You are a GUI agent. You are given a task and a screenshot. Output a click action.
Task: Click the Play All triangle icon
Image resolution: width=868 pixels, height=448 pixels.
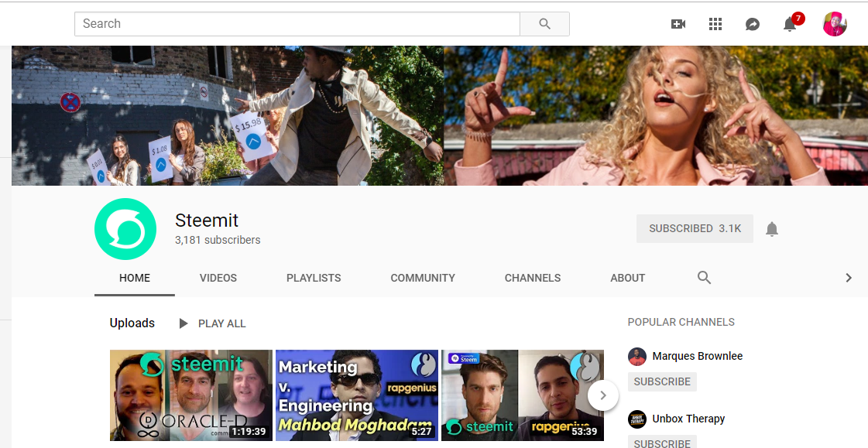pos(184,323)
